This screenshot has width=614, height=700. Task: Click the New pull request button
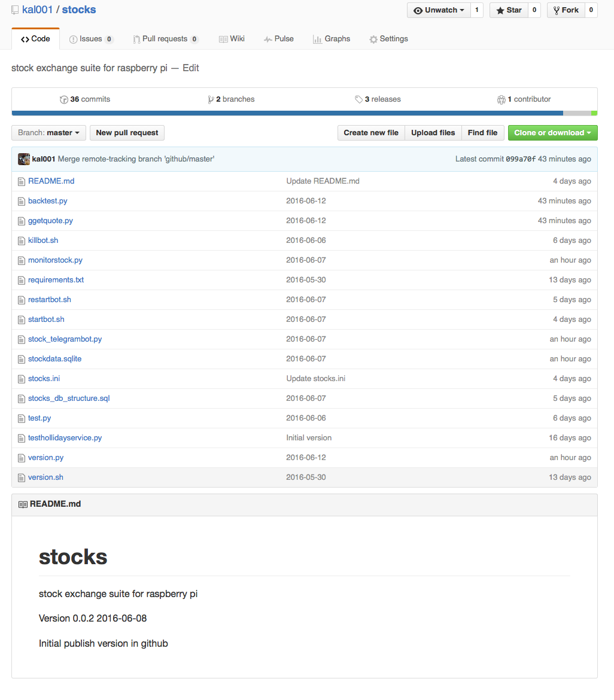pyautogui.click(x=126, y=133)
